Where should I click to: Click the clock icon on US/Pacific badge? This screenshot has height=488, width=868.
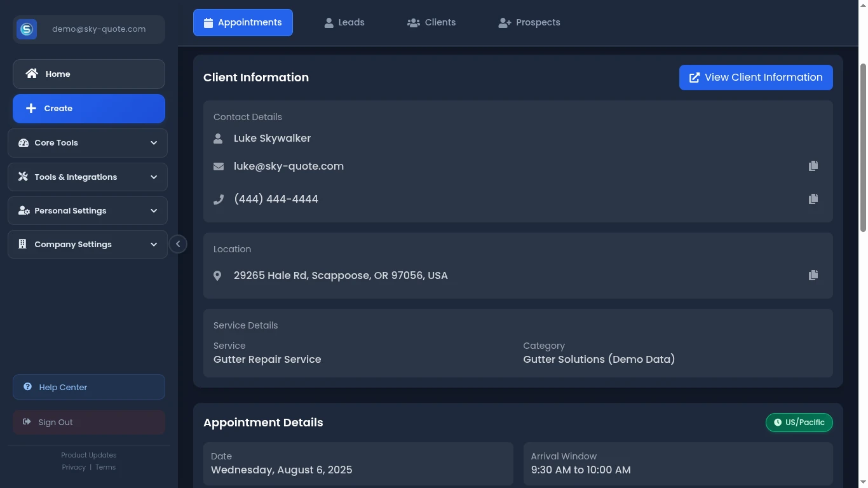point(778,422)
